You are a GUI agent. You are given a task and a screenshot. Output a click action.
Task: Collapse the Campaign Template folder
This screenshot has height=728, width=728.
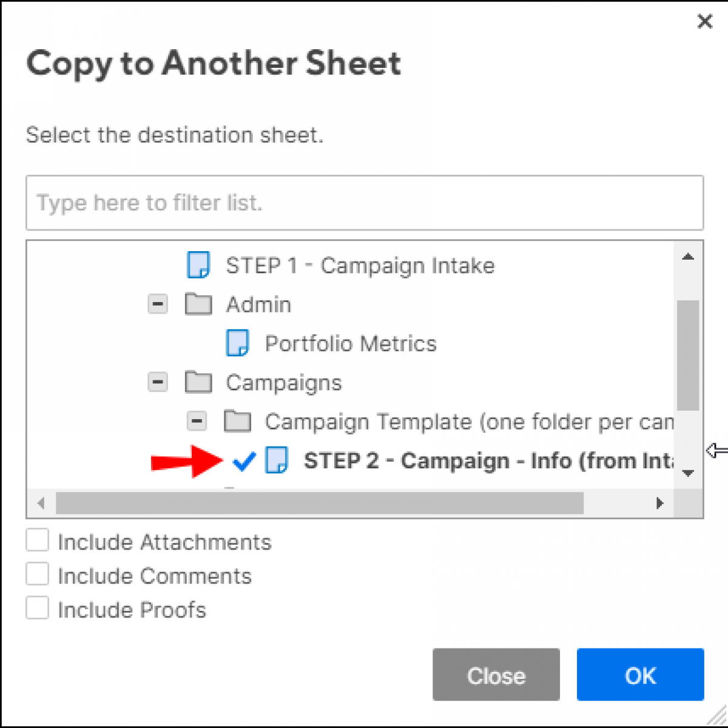coord(197,421)
